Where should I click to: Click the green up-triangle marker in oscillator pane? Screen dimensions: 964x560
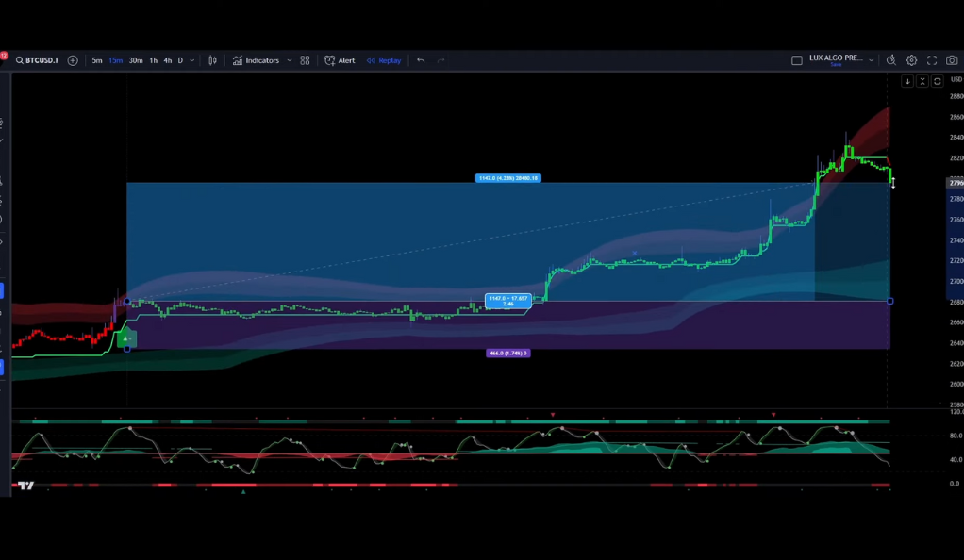pos(243,492)
